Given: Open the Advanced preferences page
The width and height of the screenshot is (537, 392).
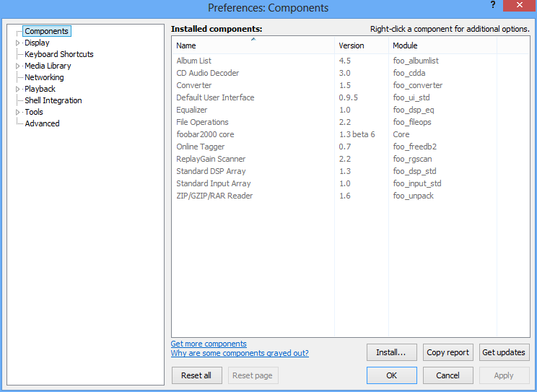Looking at the screenshot, I should point(42,123).
